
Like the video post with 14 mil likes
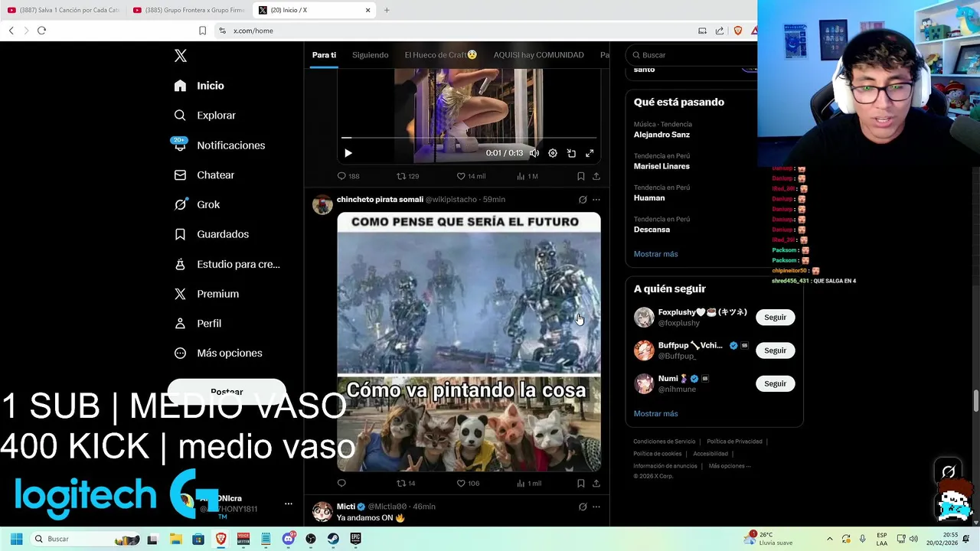471,176
